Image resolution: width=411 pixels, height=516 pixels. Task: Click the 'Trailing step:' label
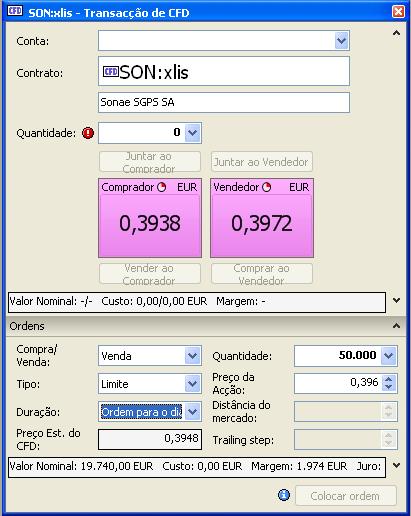click(243, 440)
